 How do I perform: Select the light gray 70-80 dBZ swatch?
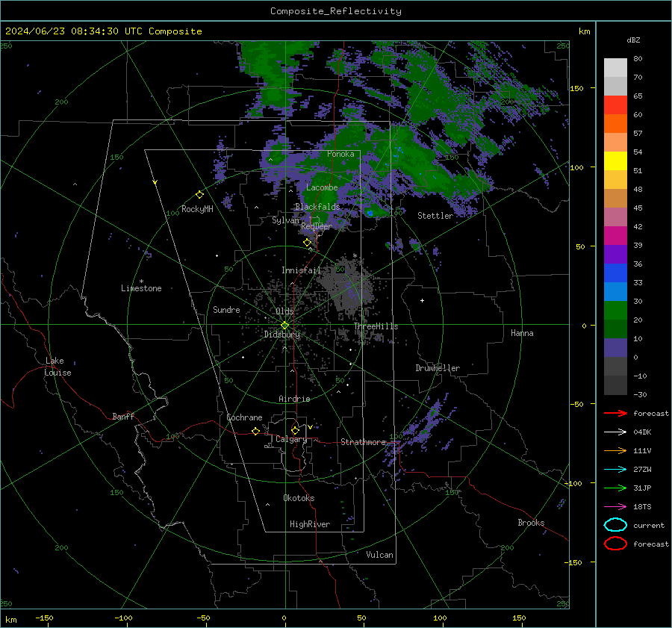(x=615, y=68)
